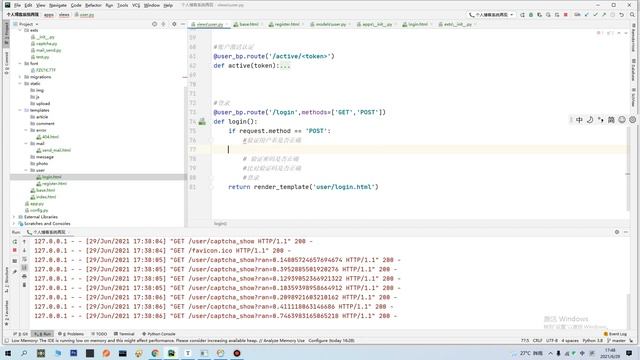Open the Terminal tool window button
Viewport: 640px width, 360px height.
pos(124,334)
